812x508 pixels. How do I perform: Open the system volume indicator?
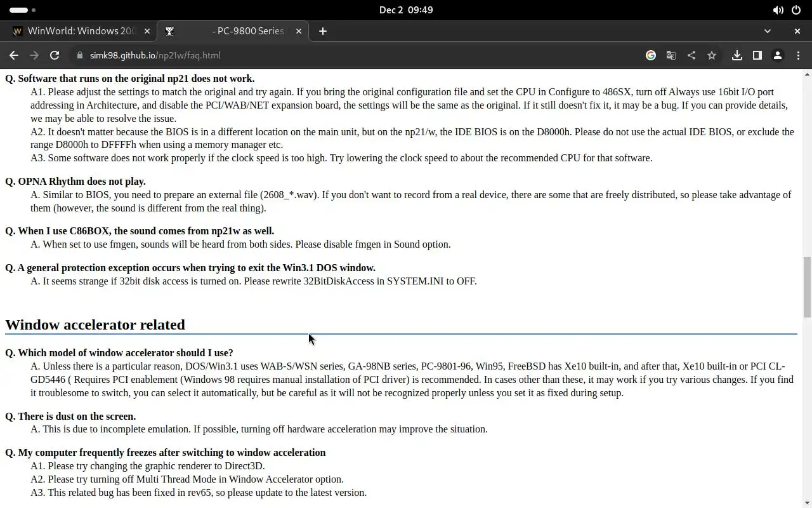point(778,10)
